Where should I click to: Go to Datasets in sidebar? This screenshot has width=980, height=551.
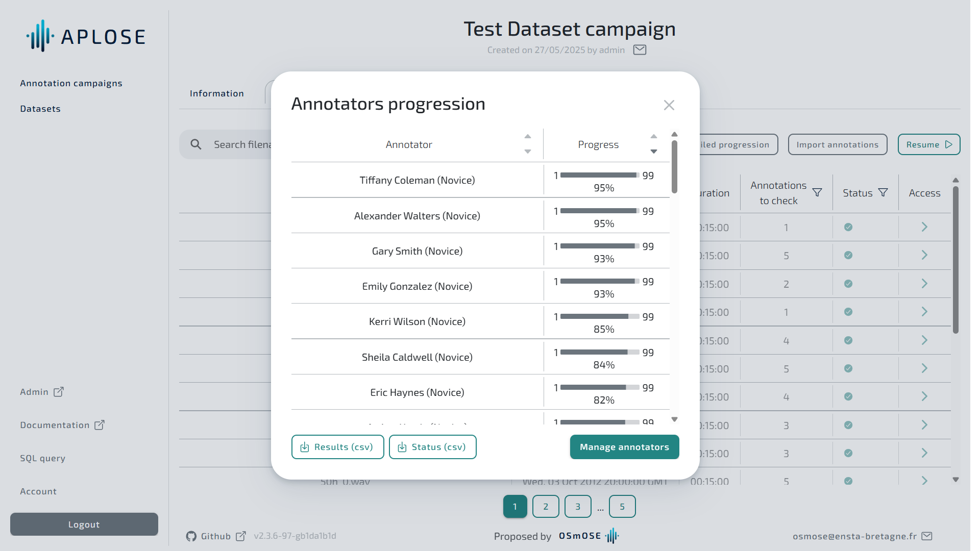point(40,109)
